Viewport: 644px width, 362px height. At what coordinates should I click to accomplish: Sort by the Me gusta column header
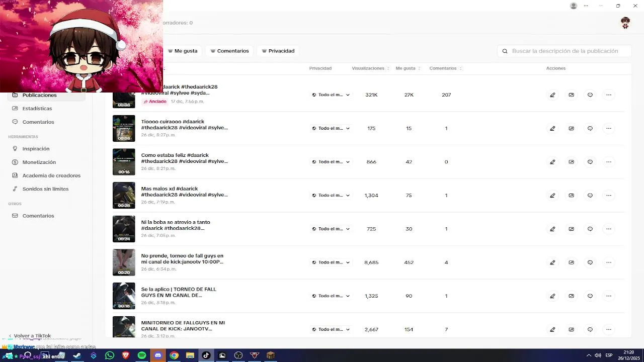pos(408,68)
